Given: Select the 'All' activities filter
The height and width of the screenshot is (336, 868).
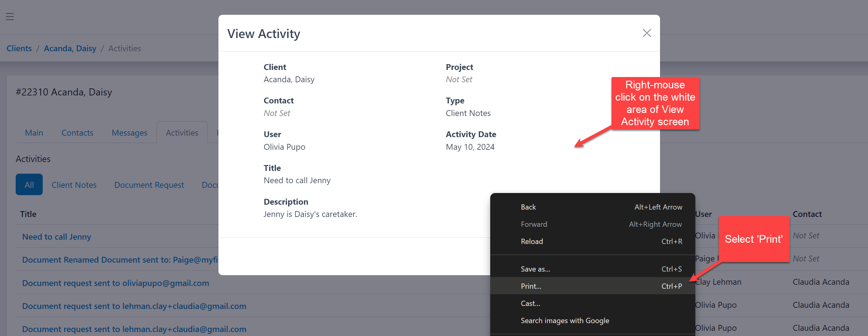Looking at the screenshot, I should [29, 184].
